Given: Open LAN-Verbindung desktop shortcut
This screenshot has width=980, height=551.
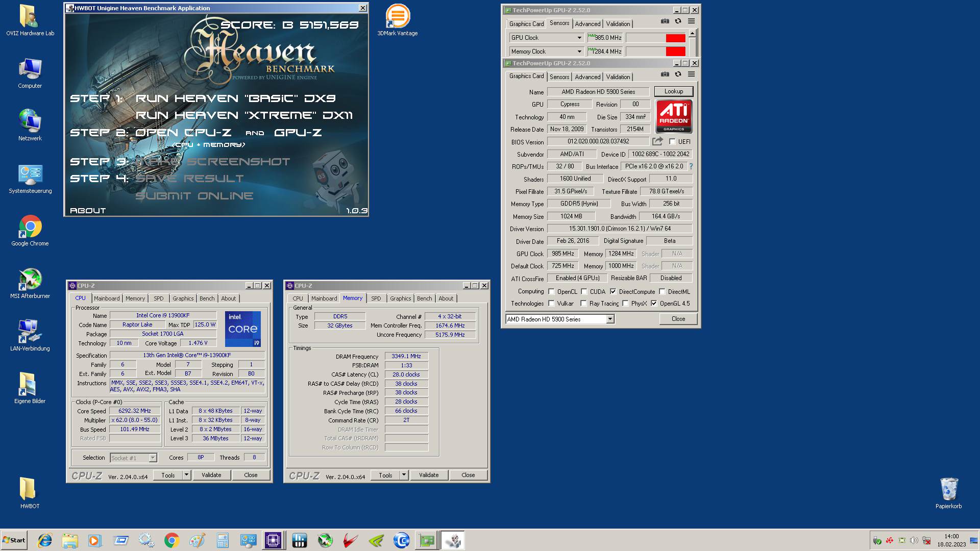Looking at the screenshot, I should [x=30, y=336].
